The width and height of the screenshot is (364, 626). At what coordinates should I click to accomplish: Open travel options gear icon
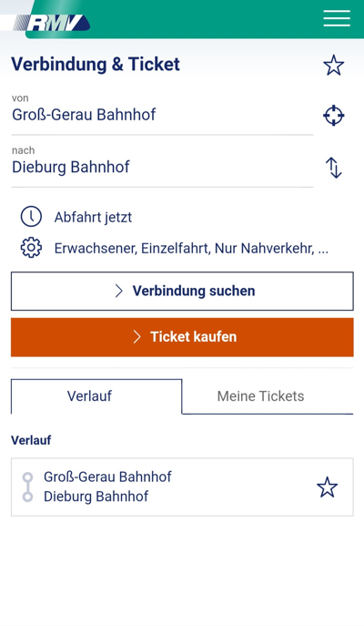pyautogui.click(x=31, y=248)
